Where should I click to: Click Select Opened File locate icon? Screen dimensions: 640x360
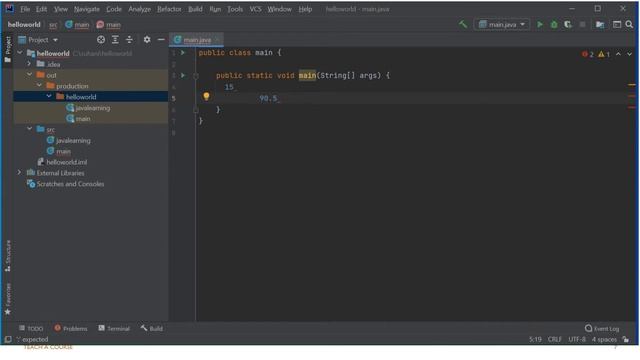(101, 40)
